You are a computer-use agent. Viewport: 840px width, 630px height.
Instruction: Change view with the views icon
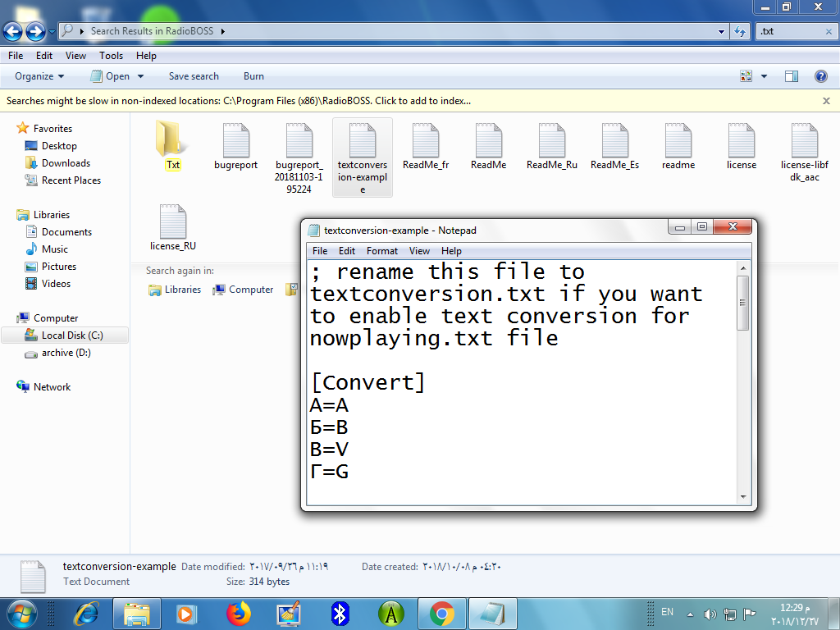click(746, 76)
